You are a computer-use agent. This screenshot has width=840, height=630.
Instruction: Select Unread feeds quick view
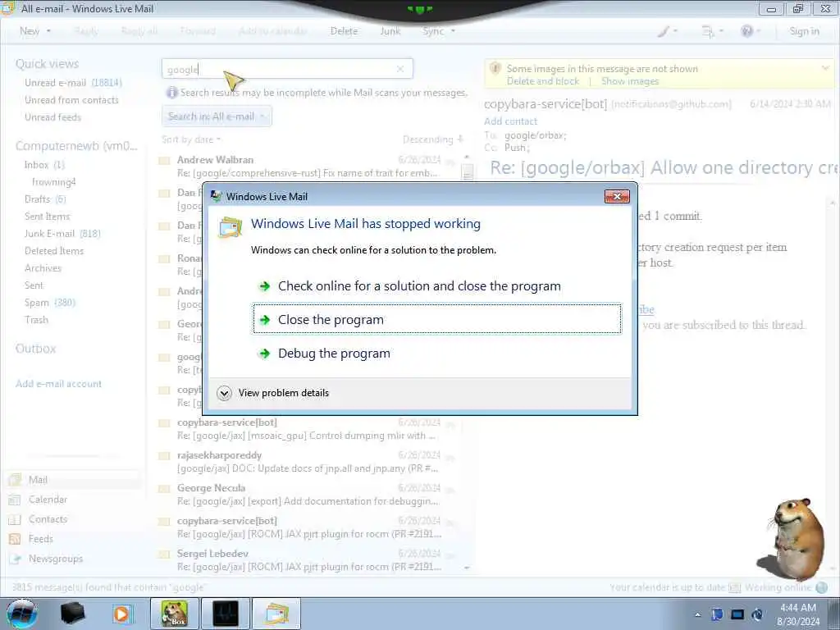tap(52, 117)
